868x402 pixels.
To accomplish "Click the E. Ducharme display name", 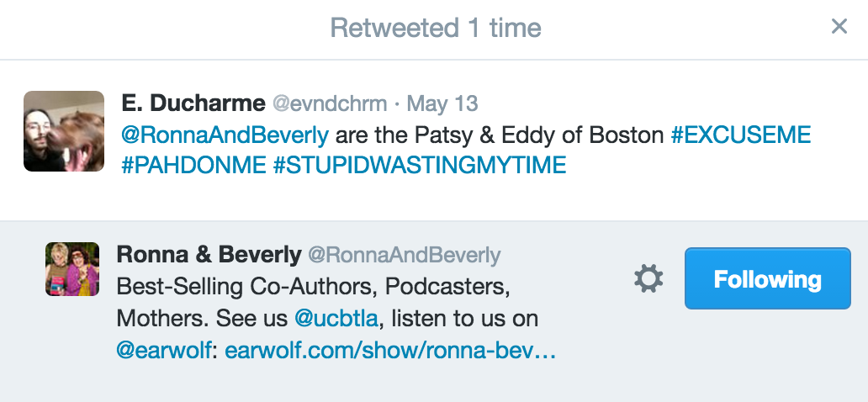I will pos(192,103).
